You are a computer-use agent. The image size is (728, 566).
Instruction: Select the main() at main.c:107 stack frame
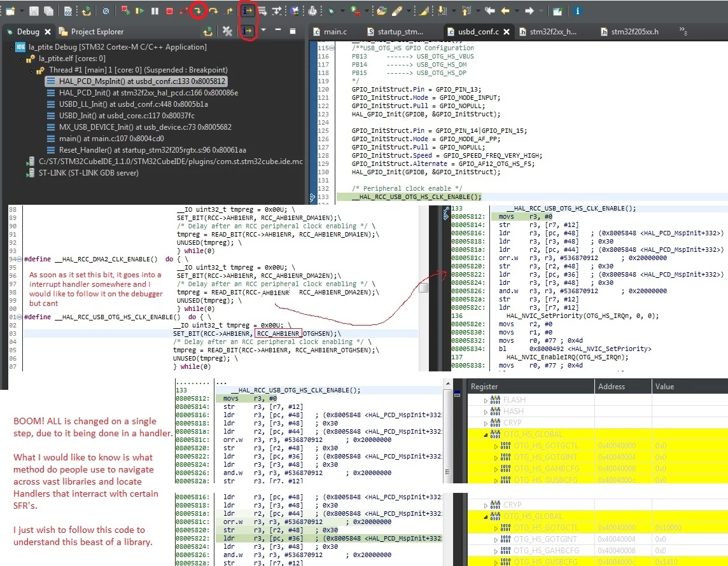click(x=106, y=139)
